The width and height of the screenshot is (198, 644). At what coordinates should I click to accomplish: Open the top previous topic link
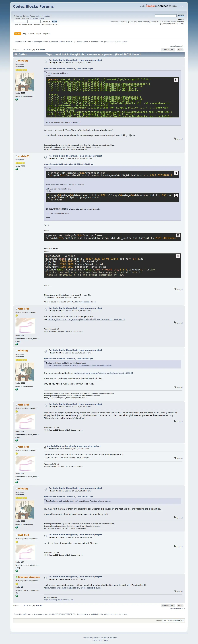(174, 46)
